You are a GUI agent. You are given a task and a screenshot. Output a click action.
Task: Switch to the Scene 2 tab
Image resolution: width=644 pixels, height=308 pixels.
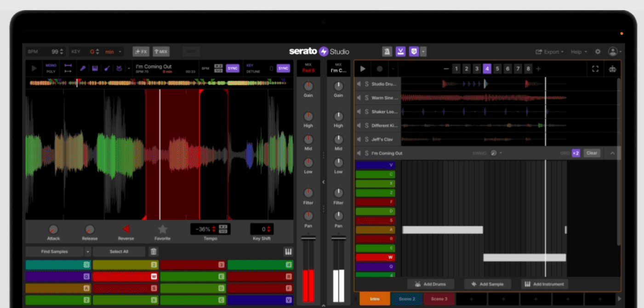407,299
